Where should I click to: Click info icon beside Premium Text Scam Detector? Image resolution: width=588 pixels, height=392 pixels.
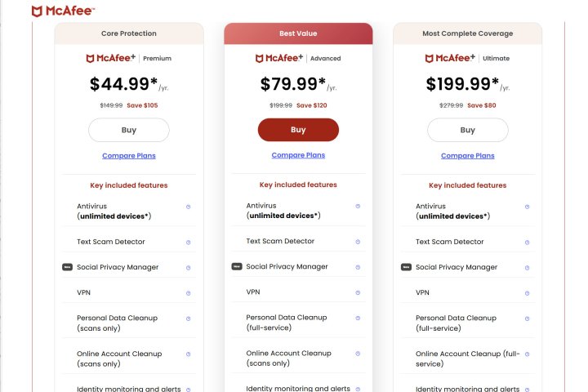tap(188, 242)
